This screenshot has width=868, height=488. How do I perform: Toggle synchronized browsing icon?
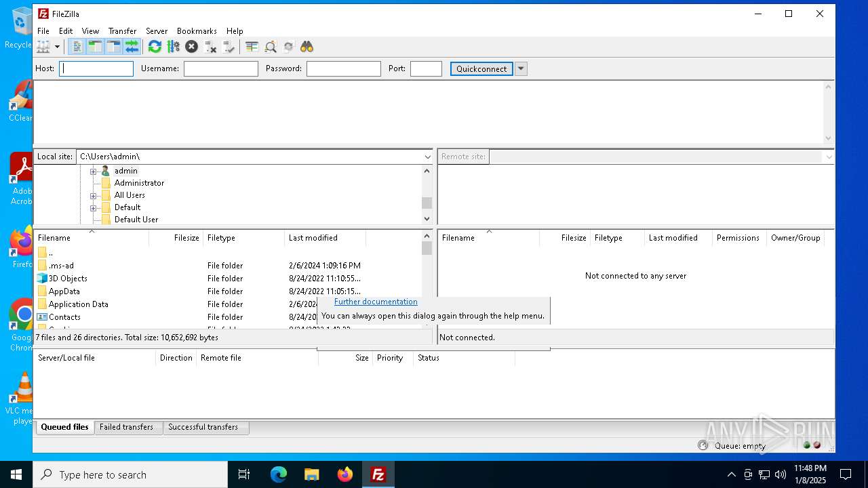[289, 47]
